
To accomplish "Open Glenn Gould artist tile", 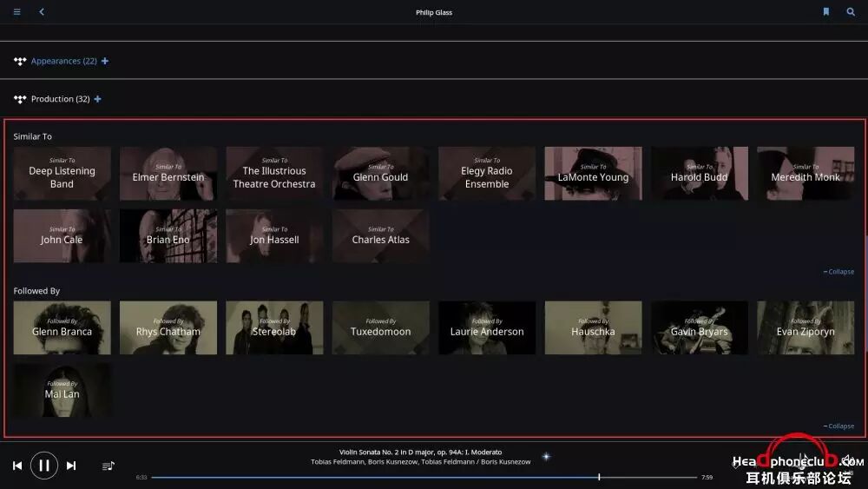I will (x=381, y=174).
